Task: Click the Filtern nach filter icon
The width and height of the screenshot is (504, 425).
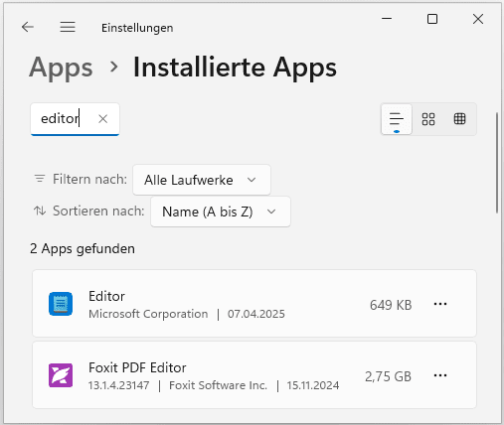Action: (x=40, y=179)
